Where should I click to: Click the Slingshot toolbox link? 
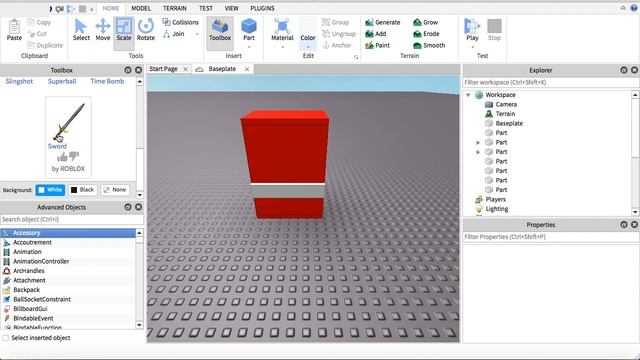point(19,81)
